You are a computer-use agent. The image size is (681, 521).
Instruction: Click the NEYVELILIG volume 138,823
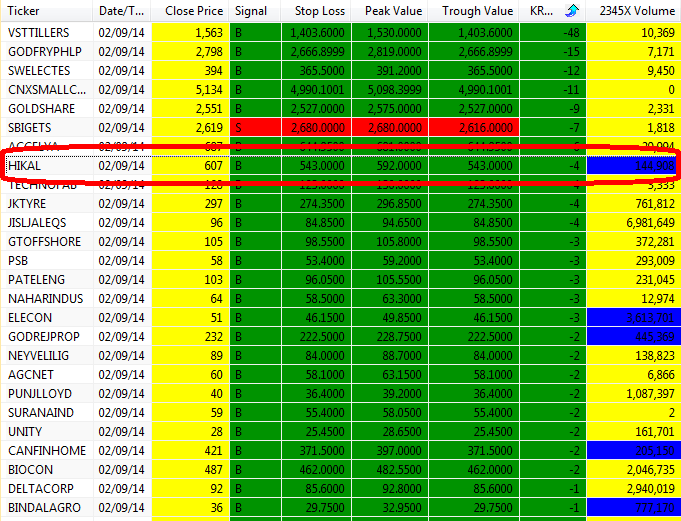coord(655,356)
